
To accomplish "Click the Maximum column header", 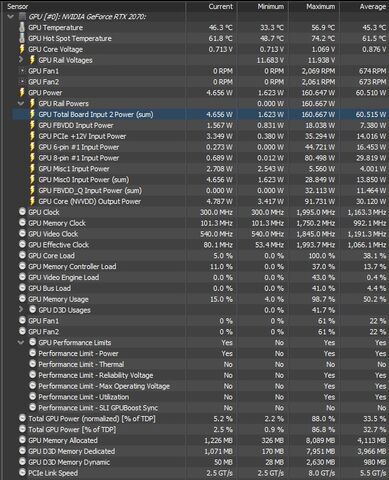I will [320, 6].
